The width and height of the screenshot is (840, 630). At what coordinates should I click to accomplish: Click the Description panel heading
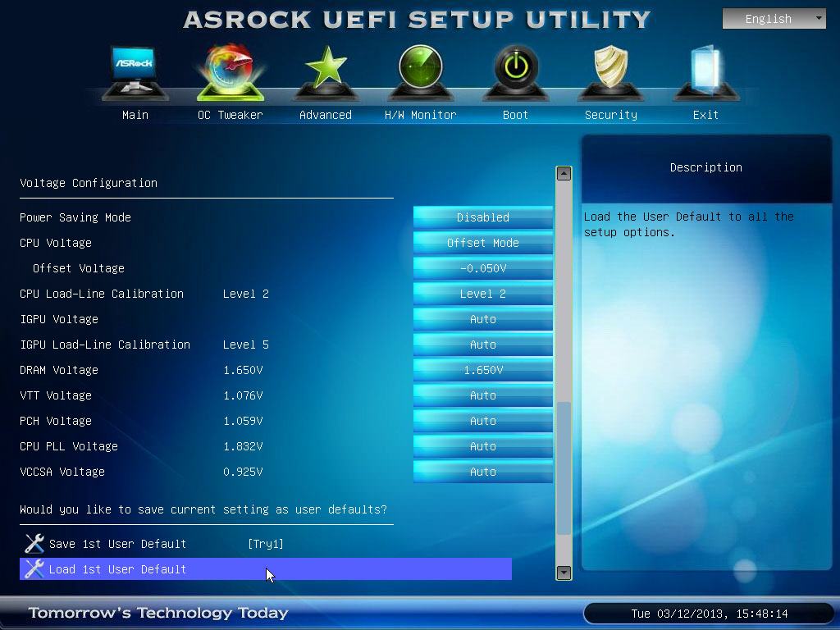pyautogui.click(x=706, y=167)
